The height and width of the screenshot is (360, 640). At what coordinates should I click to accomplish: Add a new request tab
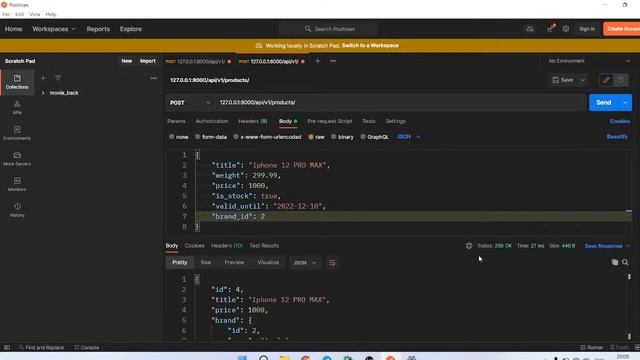(x=318, y=61)
